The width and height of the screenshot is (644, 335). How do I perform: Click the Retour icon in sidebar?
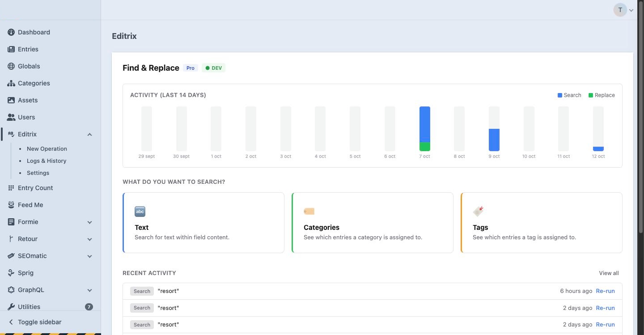pos(11,239)
